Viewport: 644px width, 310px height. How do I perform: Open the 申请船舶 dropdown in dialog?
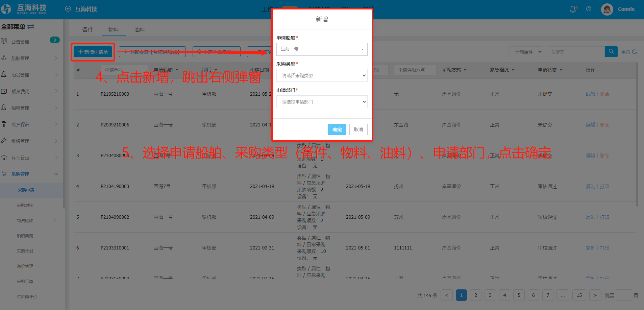tap(322, 49)
